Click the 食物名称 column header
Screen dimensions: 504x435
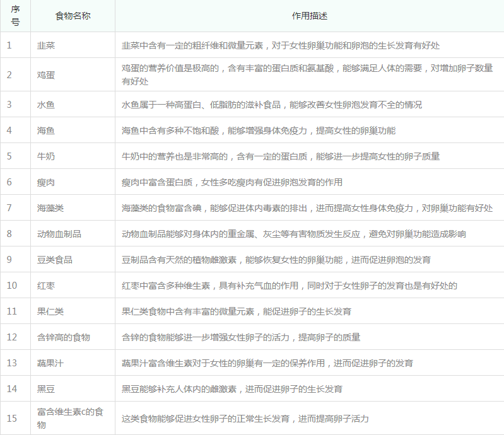(x=73, y=16)
